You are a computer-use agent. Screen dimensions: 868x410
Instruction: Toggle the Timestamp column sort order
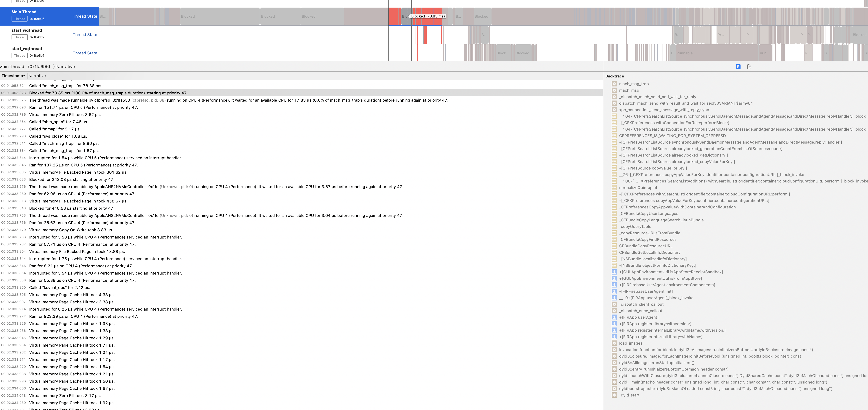coord(13,76)
